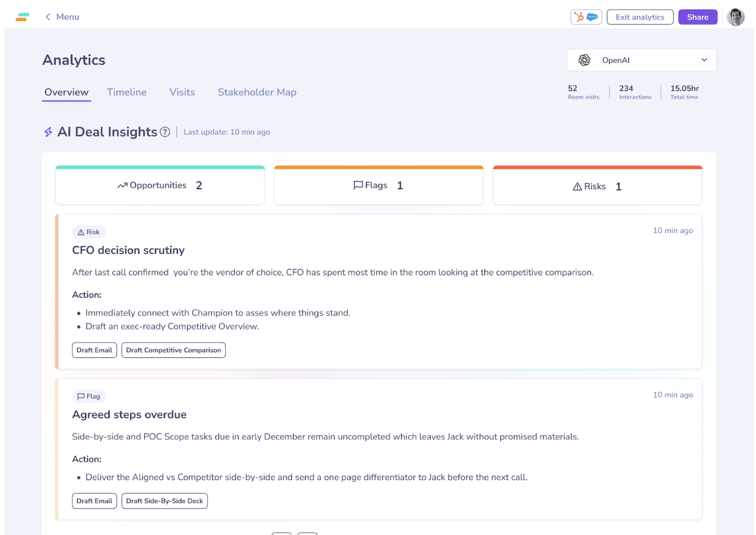Click the Exit analytics button
The image size is (756, 535).
[640, 17]
